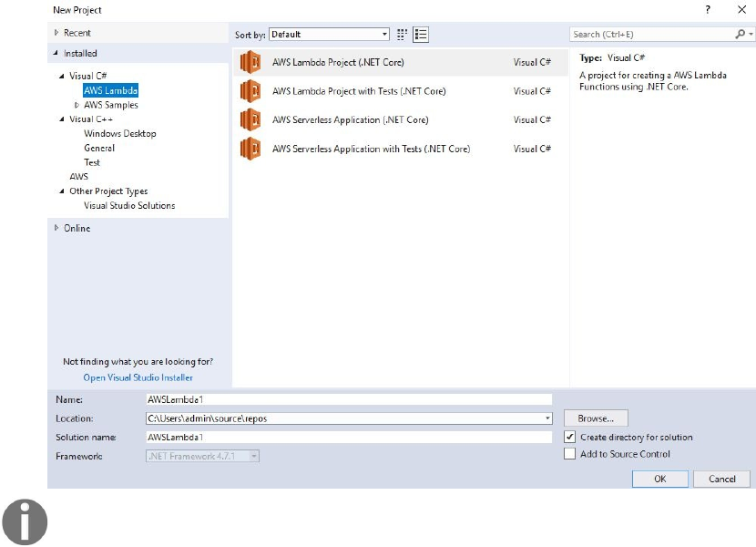Viewport: 756px width, 547px height.
Task: Select AWS Serverless Application (.NET Core) text
Action: [x=350, y=119]
